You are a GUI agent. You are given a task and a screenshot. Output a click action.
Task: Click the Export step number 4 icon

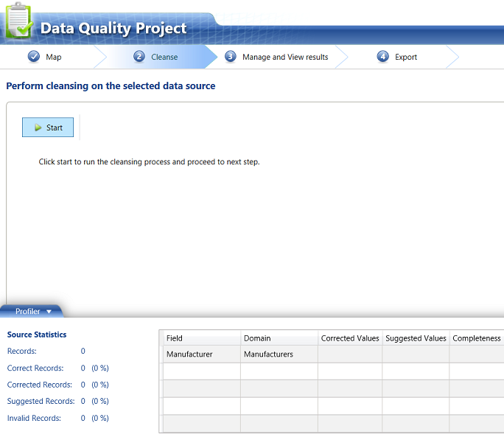(382, 57)
